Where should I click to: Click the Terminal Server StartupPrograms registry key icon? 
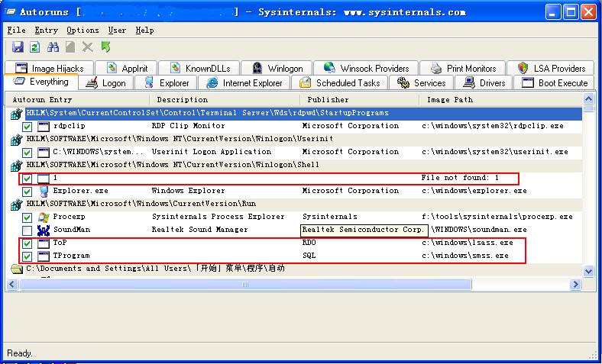pyautogui.click(x=16, y=114)
